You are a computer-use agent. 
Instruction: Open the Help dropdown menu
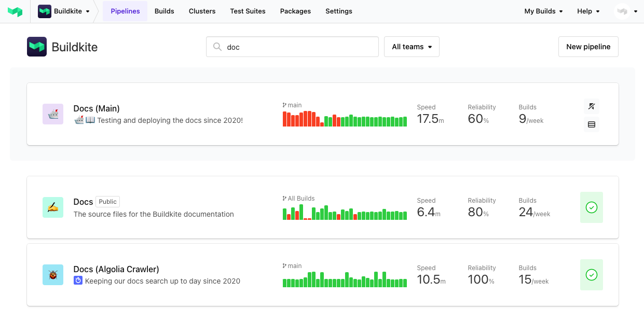point(588,11)
